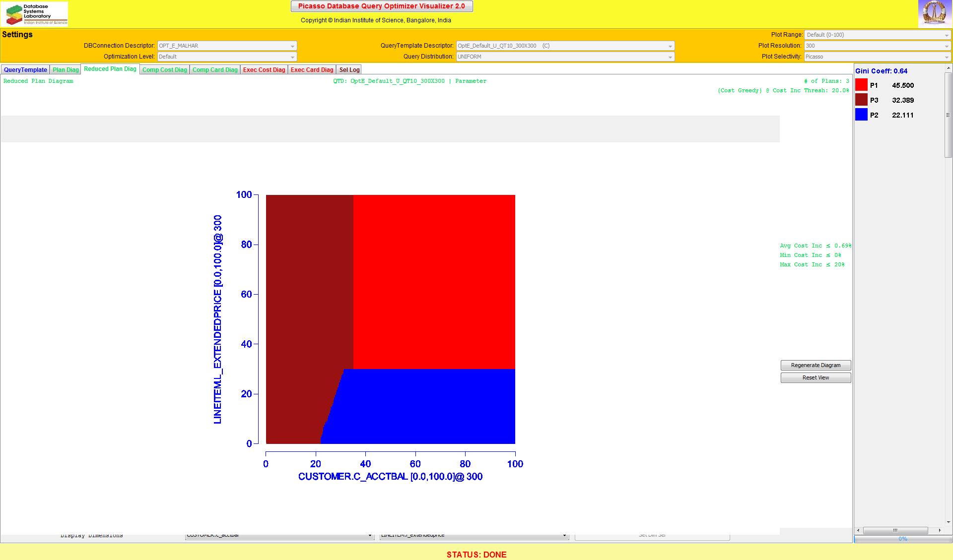Open the Plot Range dropdown
The height and width of the screenshot is (560, 953).
click(877, 35)
